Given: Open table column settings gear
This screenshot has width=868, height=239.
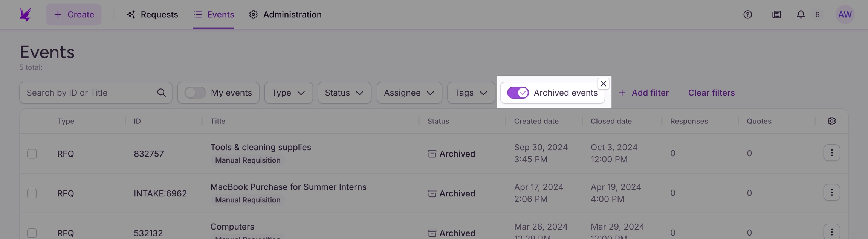Looking at the screenshot, I should point(831,121).
